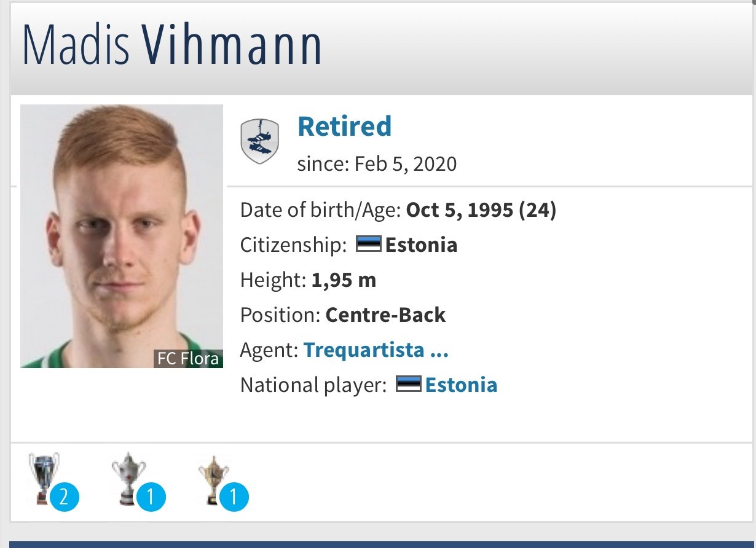This screenshot has height=548, width=756.
Task: Click the height value 1,95 m
Action: [344, 280]
